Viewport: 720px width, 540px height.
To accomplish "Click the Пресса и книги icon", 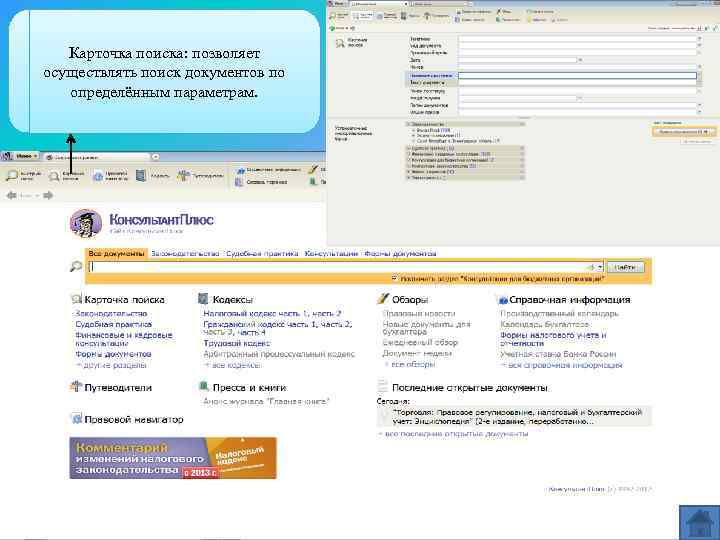I will pyautogui.click(x=203, y=386).
